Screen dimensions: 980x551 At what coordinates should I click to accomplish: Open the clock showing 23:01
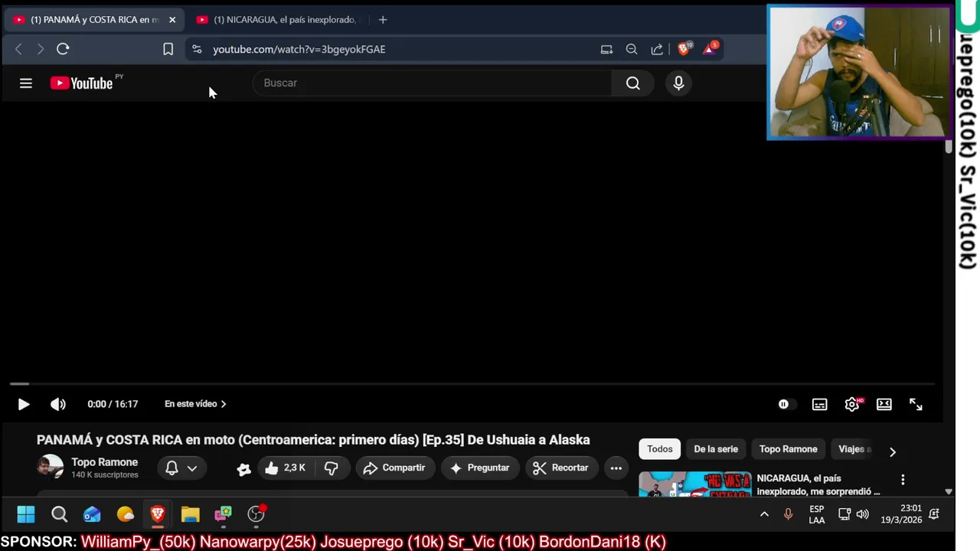(x=901, y=514)
